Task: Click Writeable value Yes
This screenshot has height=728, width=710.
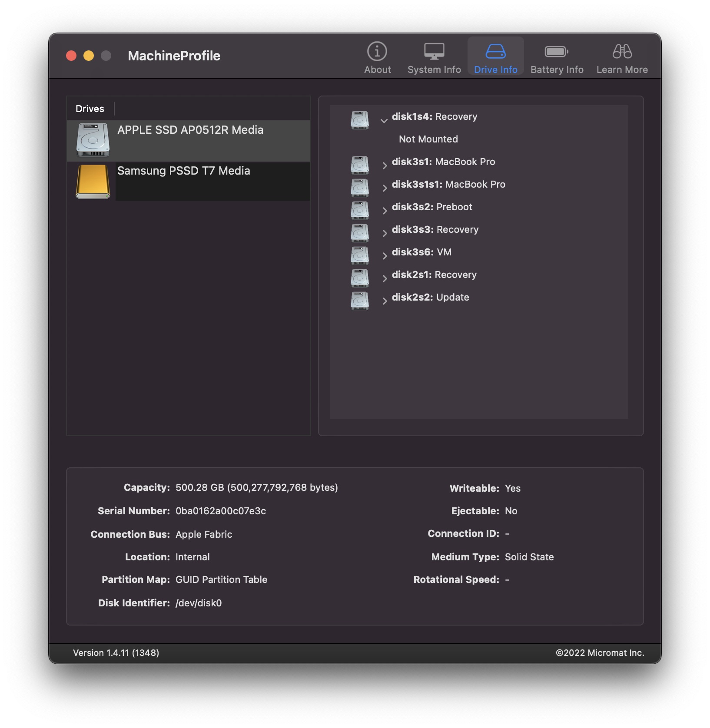Action: tap(513, 488)
